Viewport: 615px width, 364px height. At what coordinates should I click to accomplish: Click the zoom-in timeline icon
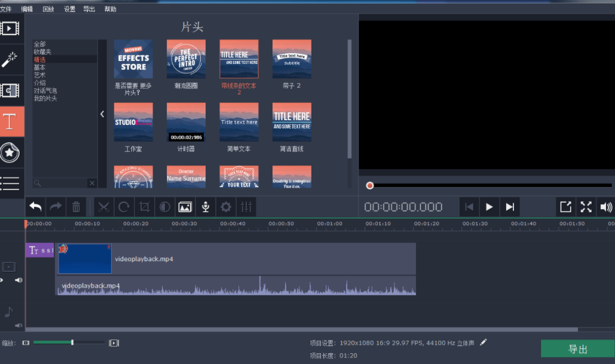(x=114, y=343)
